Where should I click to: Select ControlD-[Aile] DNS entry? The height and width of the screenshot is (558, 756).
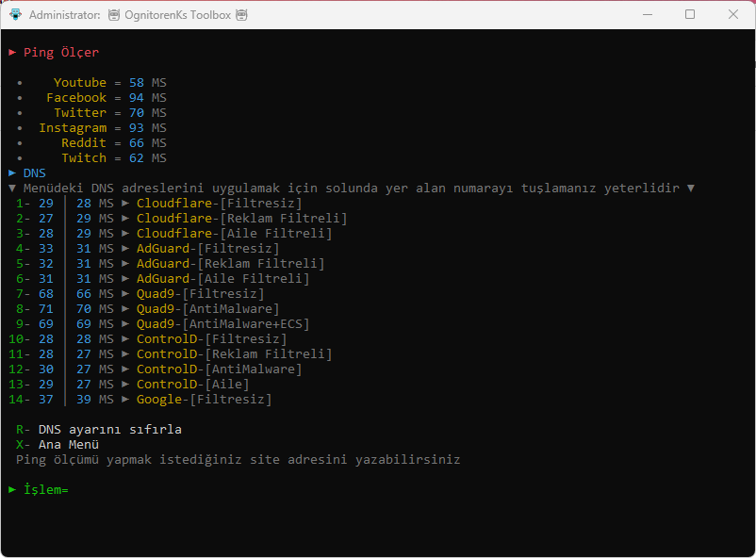[x=193, y=384]
